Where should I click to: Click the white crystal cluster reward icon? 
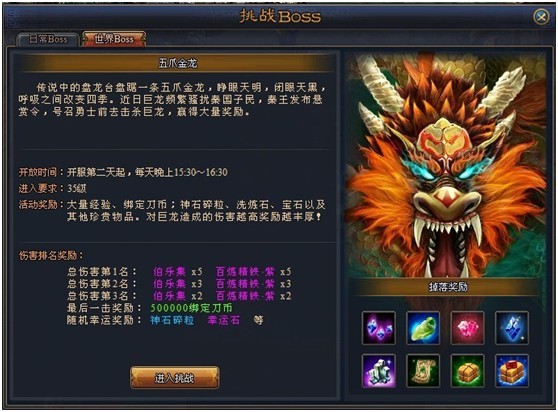coord(378,371)
